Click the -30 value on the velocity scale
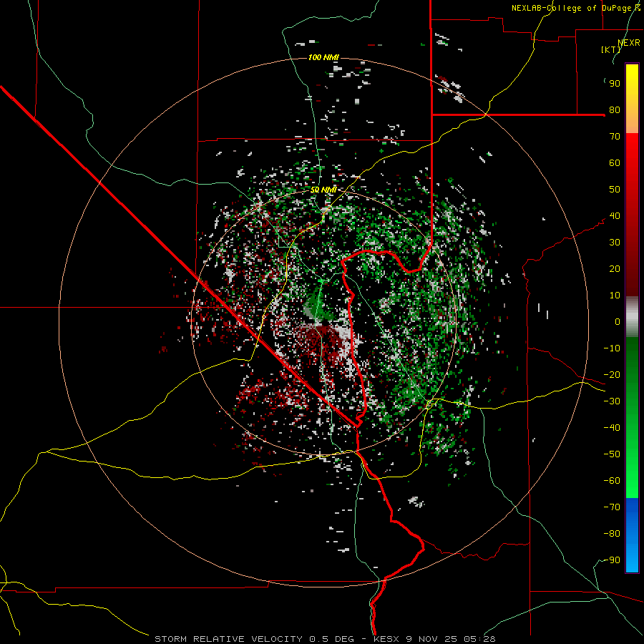644x644 pixels. click(612, 401)
